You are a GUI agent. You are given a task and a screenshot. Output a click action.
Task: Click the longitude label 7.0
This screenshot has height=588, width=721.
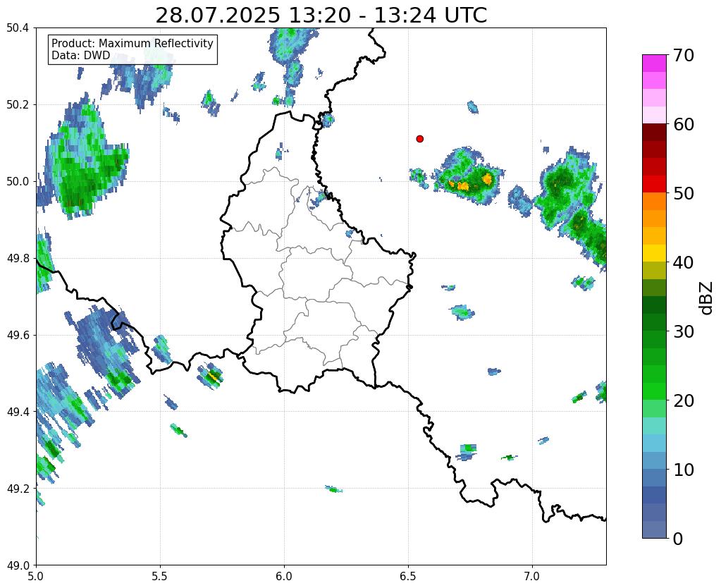532,575
